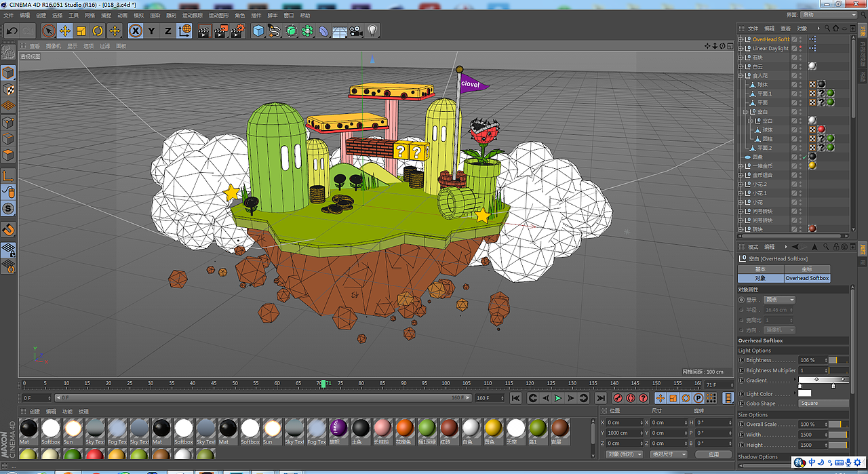Adjust the Overall Scale slider
This screenshot has width=868, height=474.
(x=838, y=424)
